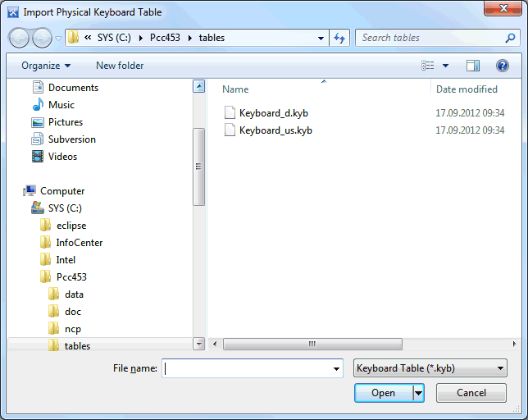The height and width of the screenshot is (420, 528).
Task: Click the navigation pane vertical scrollbar thumb
Action: click(199, 167)
